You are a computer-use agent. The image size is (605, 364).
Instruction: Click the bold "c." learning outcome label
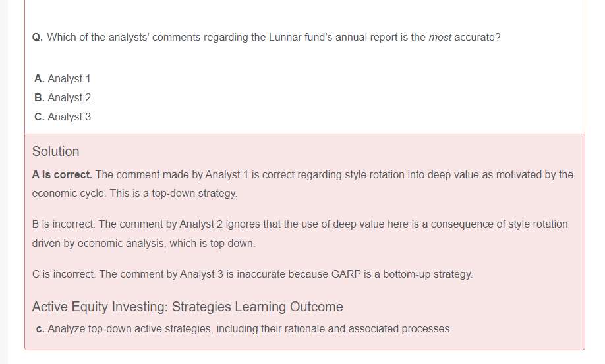click(41, 328)
